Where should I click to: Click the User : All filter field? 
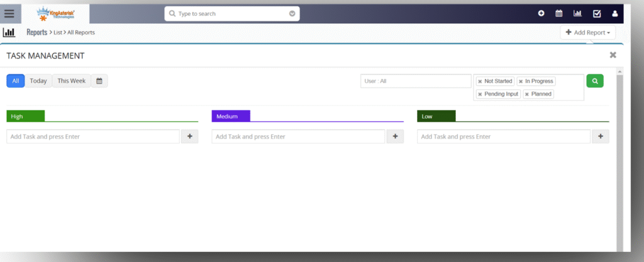(416, 81)
